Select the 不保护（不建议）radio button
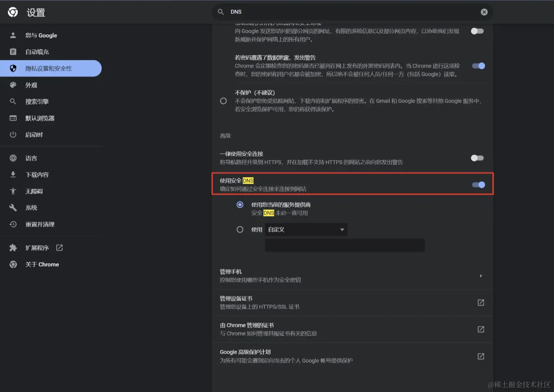Image resolution: width=554 pixels, height=392 pixels. pos(224,101)
